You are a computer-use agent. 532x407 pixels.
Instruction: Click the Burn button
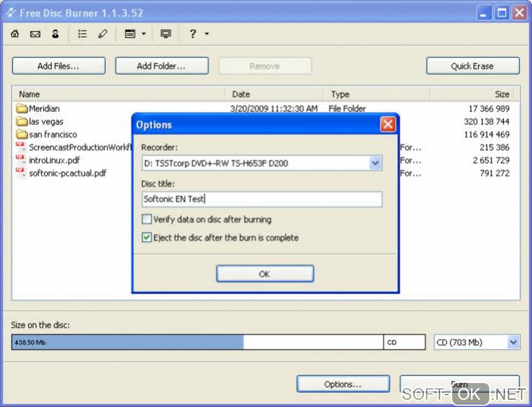460,384
